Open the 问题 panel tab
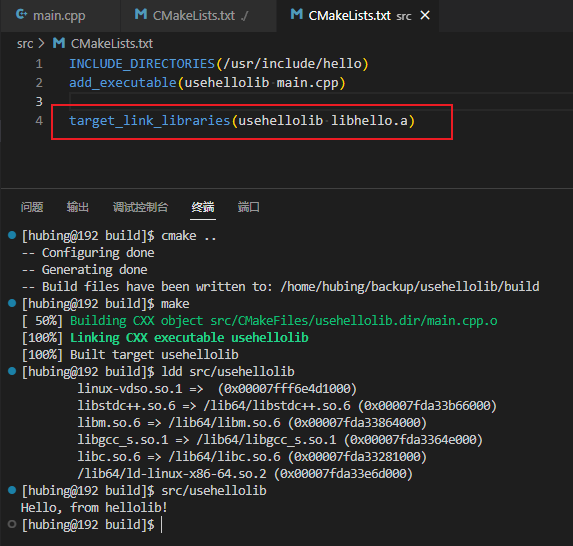 tap(32, 207)
